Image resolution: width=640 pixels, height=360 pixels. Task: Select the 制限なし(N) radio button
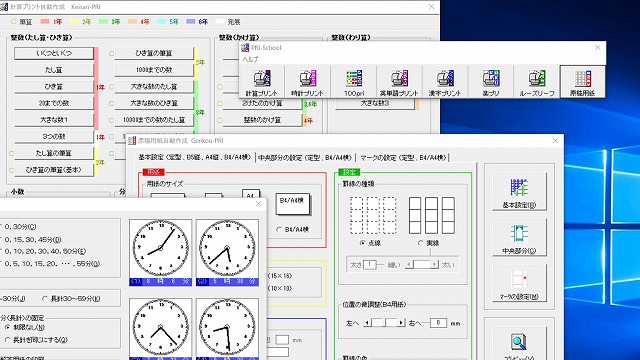click(x=7, y=327)
